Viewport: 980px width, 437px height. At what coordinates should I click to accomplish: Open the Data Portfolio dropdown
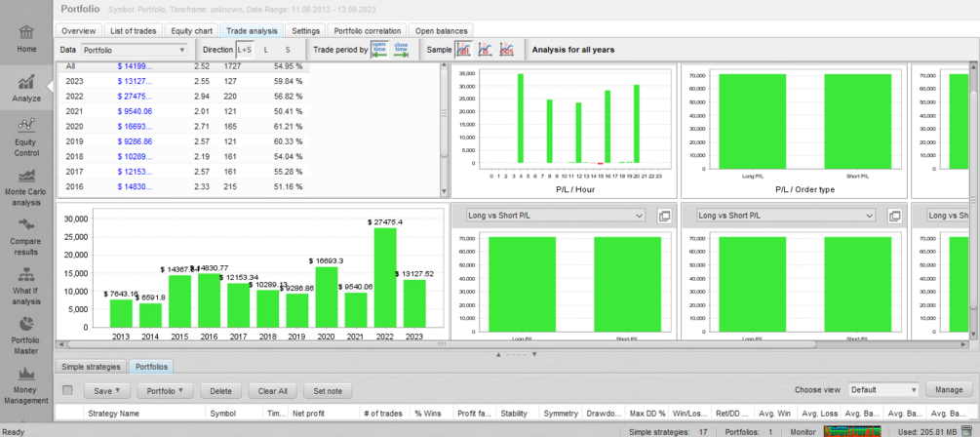coord(134,50)
